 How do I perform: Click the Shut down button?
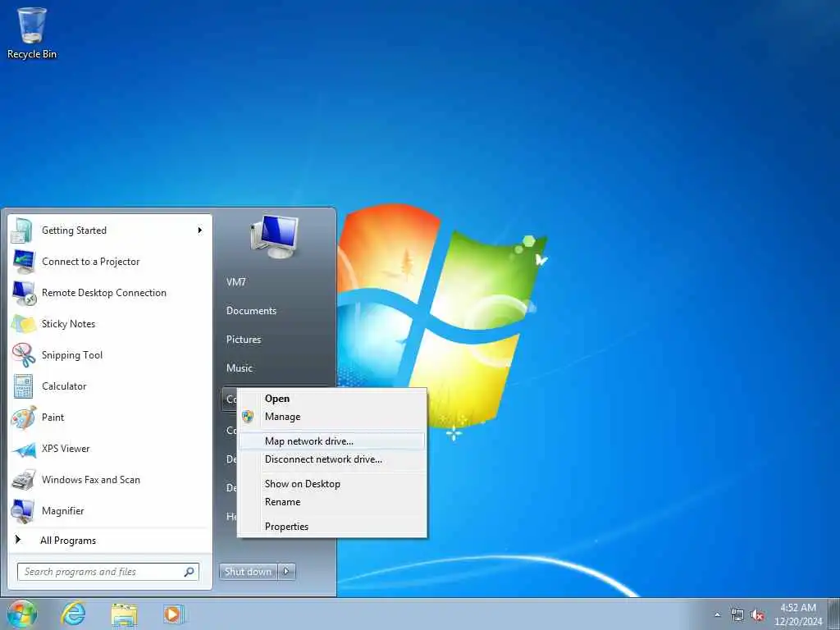pyautogui.click(x=248, y=572)
